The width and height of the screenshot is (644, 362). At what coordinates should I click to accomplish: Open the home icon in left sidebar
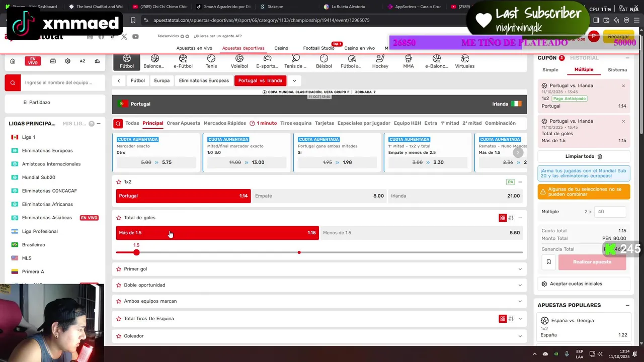point(13,61)
